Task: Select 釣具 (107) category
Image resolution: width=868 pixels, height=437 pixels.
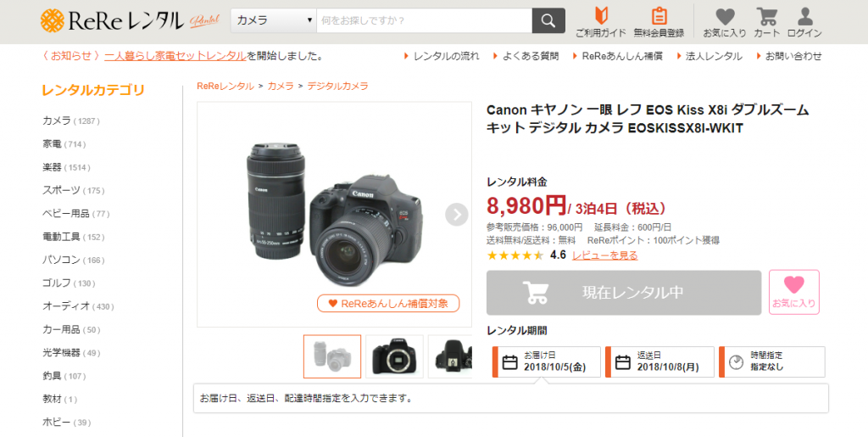Action: pyautogui.click(x=64, y=376)
